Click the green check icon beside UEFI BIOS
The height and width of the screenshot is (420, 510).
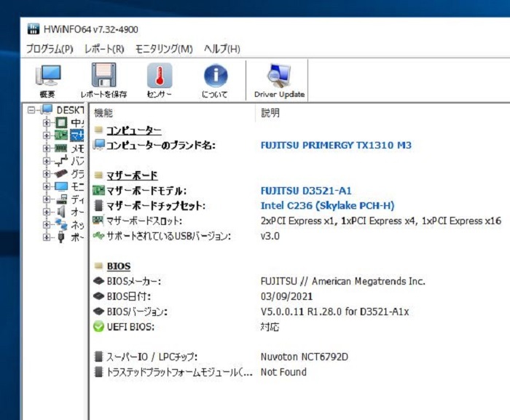pos(98,327)
